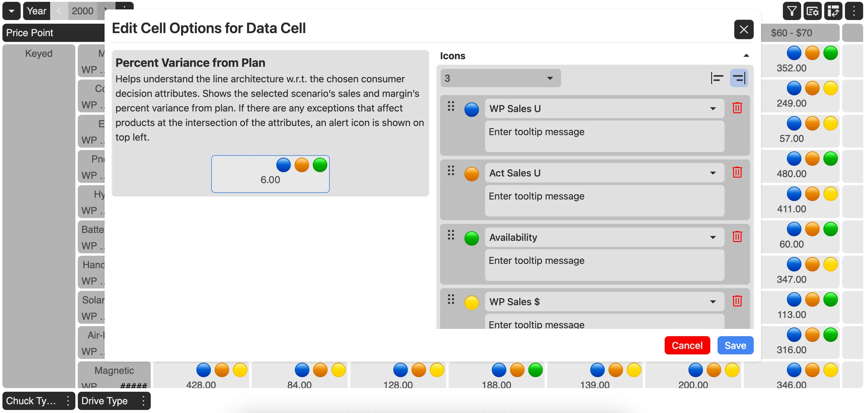
Task: Align icons to the left
Action: (717, 78)
